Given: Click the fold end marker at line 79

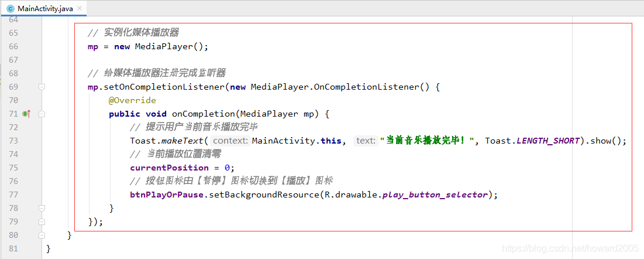Looking at the screenshot, I should (42, 221).
